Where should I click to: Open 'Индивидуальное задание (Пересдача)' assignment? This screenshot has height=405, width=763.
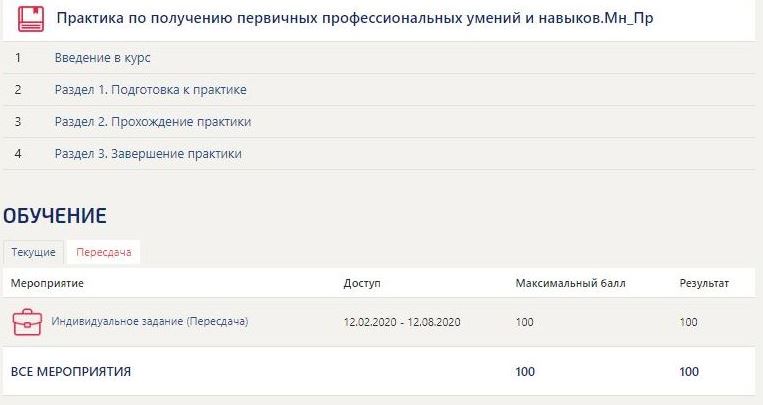149,322
